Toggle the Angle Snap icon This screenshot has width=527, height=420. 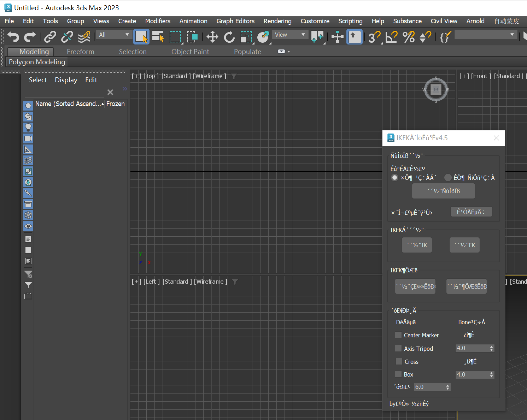391,37
